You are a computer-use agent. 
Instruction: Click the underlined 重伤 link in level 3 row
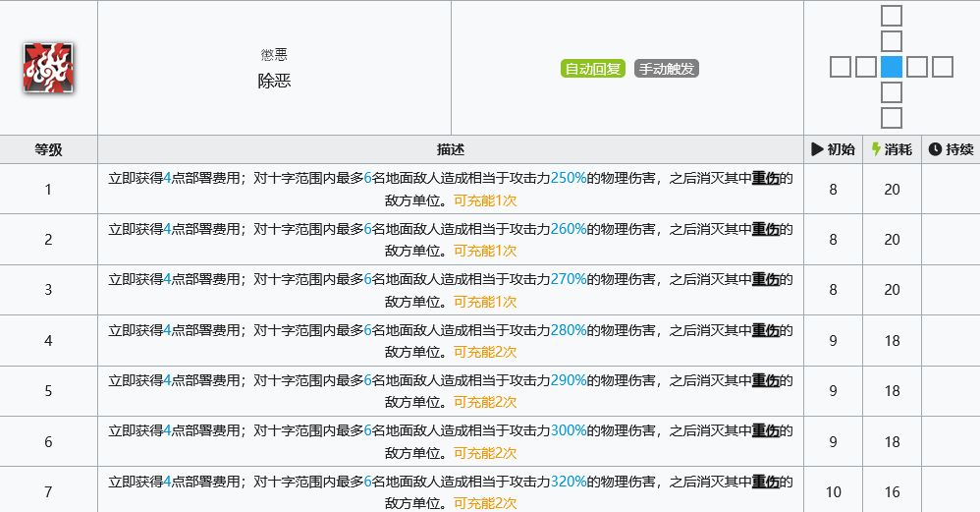(x=765, y=279)
